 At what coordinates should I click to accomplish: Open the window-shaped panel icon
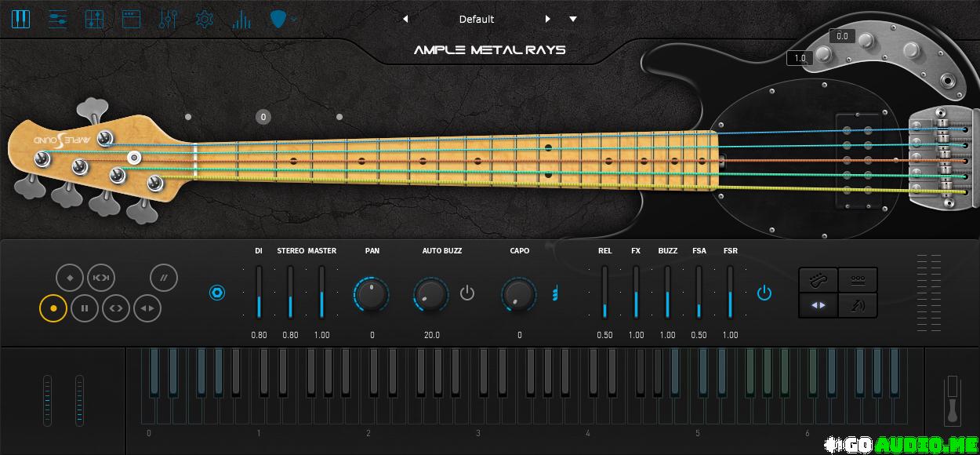click(131, 19)
